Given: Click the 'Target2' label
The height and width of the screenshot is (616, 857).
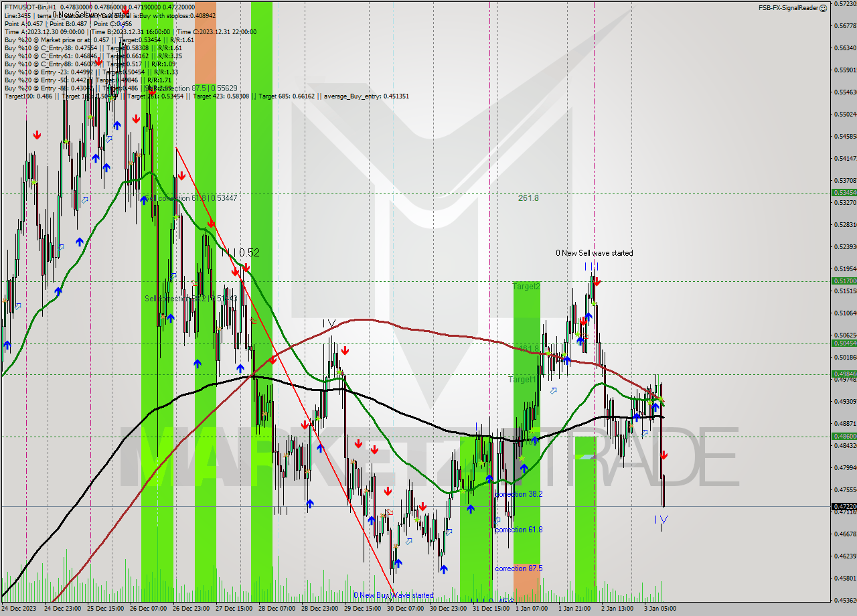Looking at the screenshot, I should point(526,287).
